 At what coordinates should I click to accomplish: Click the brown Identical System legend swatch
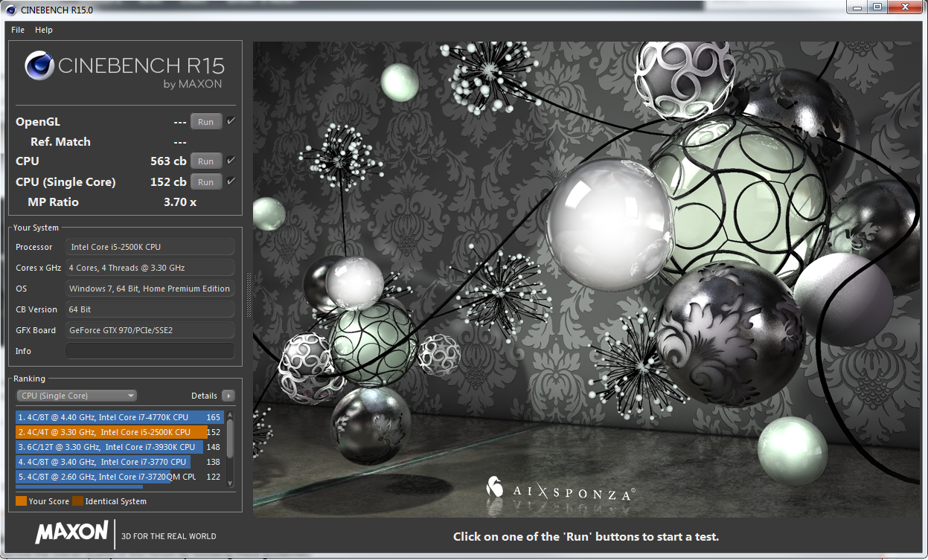coord(77,501)
